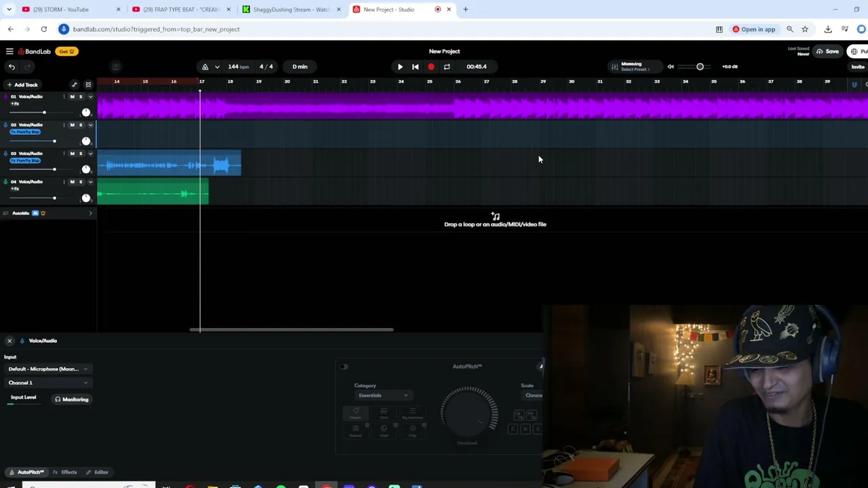Select track 01 microphone icon

[x=6, y=97]
